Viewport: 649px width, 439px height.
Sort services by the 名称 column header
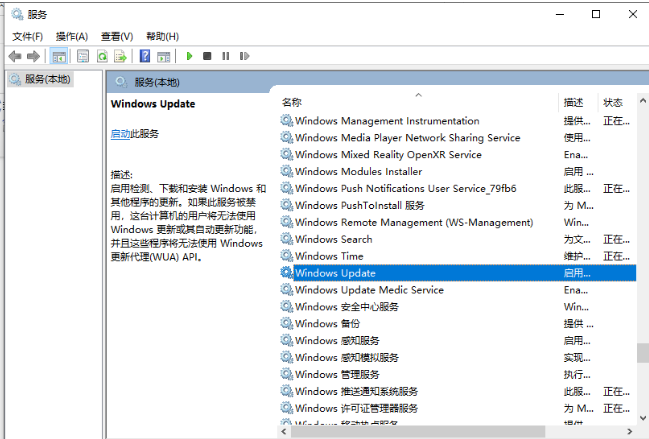[x=292, y=102]
